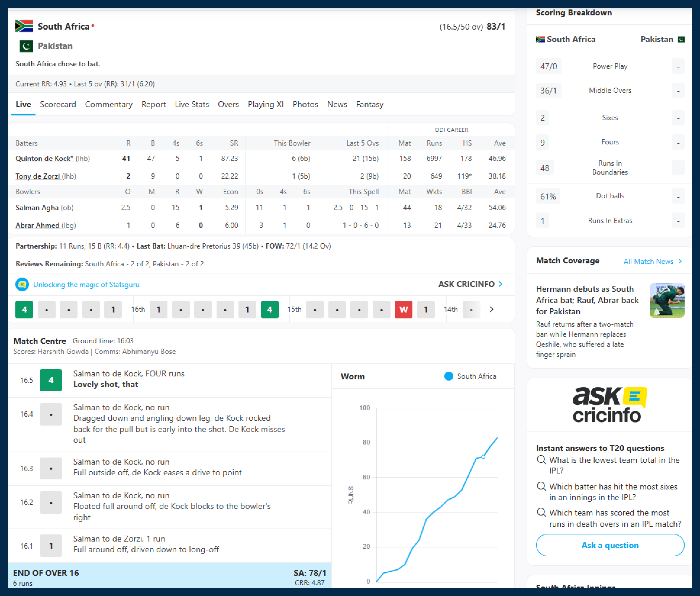This screenshot has width=700, height=596.
Task: Open Hermann debuts article thumbnail
Action: point(667,300)
